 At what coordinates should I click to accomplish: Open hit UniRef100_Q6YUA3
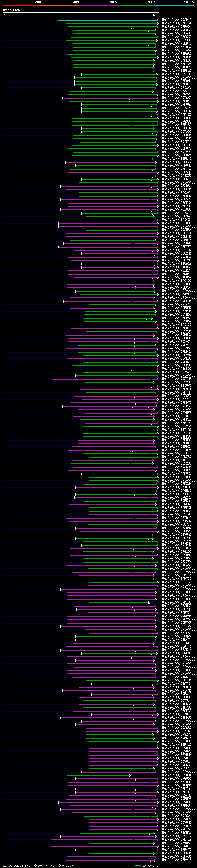pyautogui.click(x=176, y=535)
